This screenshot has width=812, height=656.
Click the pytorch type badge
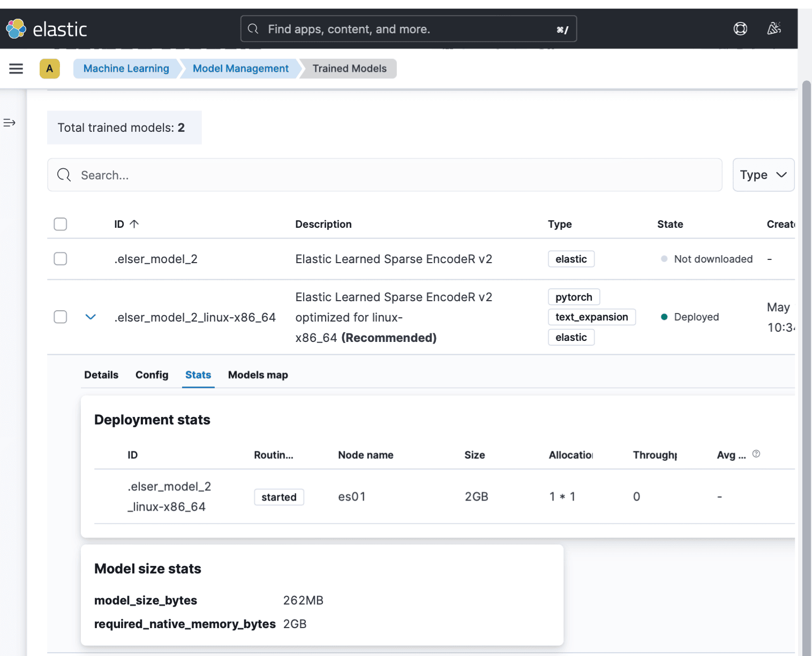tap(574, 297)
